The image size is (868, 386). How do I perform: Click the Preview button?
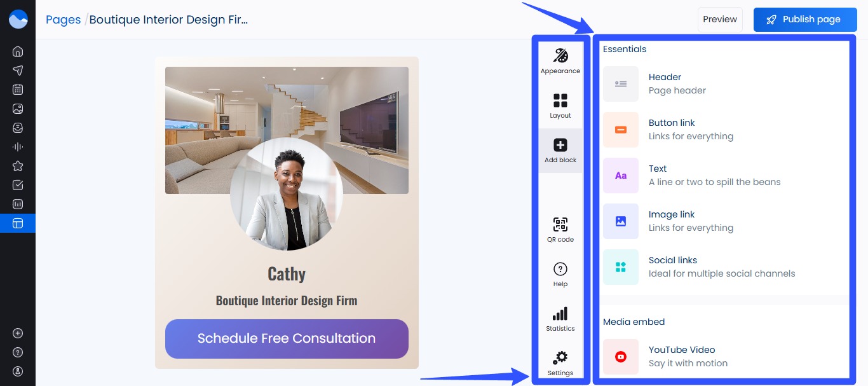719,20
